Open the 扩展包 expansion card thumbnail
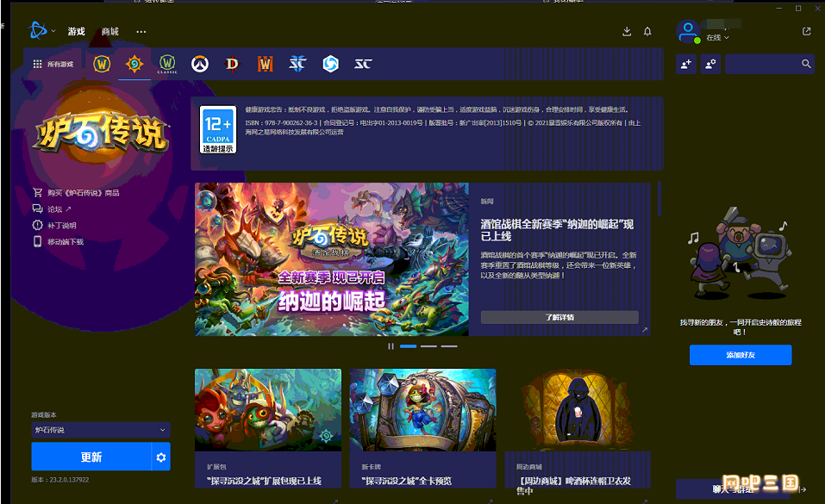Screen dimensions: 825x504 [x=268, y=410]
